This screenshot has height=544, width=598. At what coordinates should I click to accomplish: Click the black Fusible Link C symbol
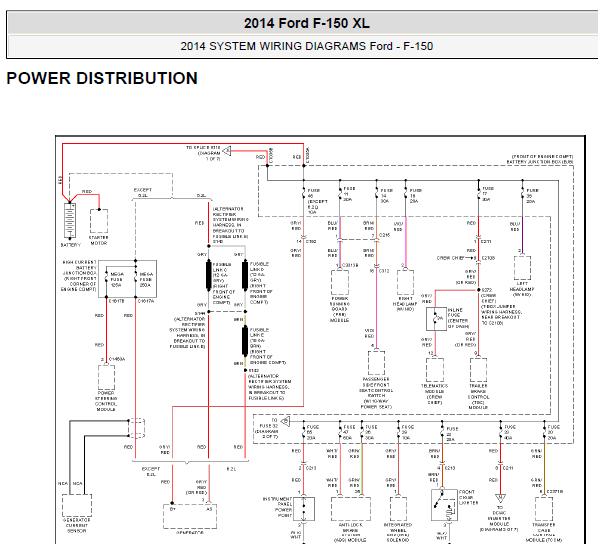[x=209, y=275]
